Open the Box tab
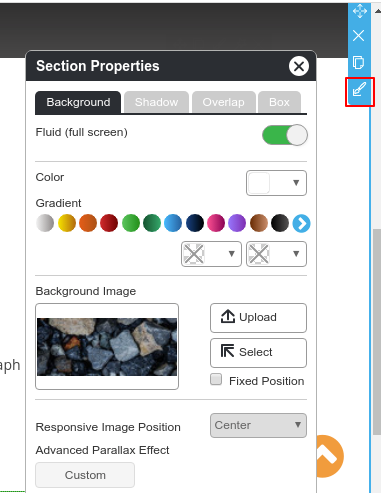 click(x=279, y=102)
